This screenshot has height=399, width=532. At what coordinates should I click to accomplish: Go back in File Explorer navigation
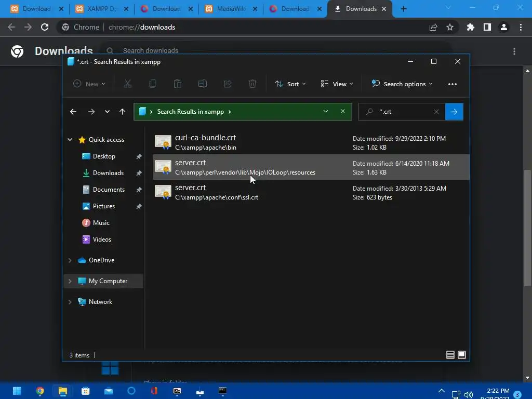tap(73, 112)
